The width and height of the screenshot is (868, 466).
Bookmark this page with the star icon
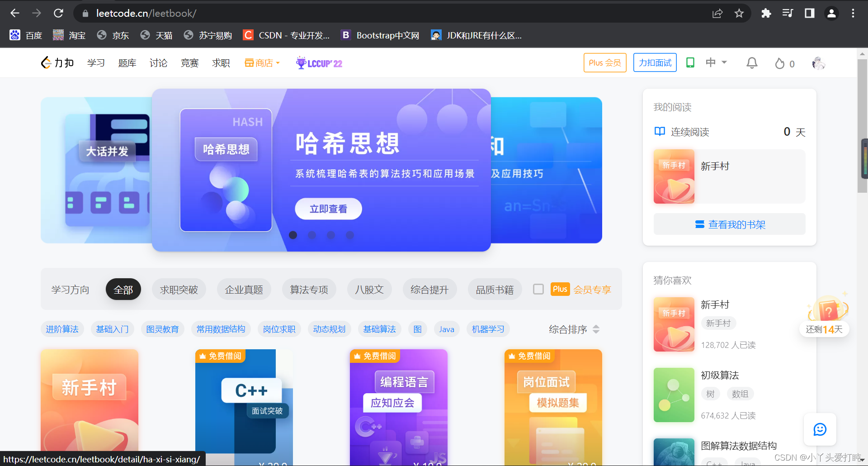pyautogui.click(x=739, y=13)
